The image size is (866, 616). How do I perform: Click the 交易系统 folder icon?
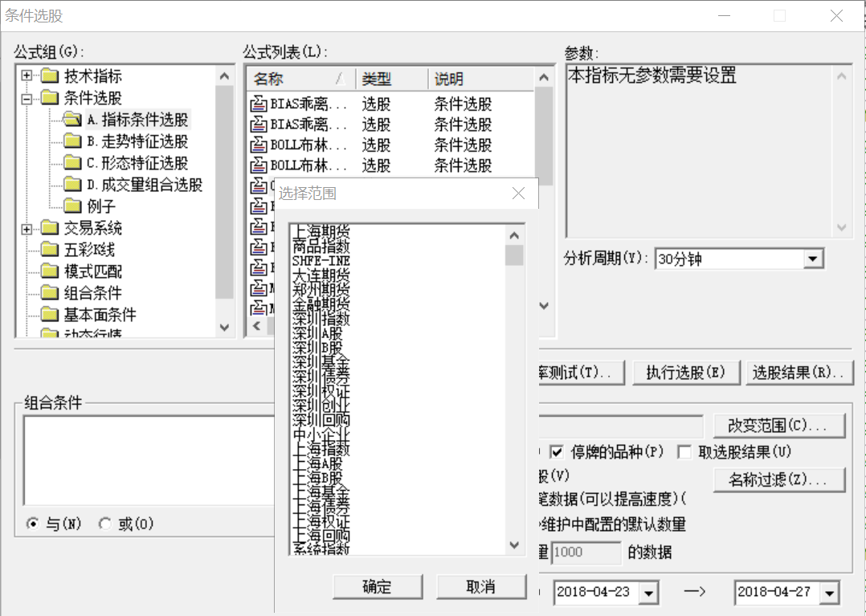(x=50, y=227)
